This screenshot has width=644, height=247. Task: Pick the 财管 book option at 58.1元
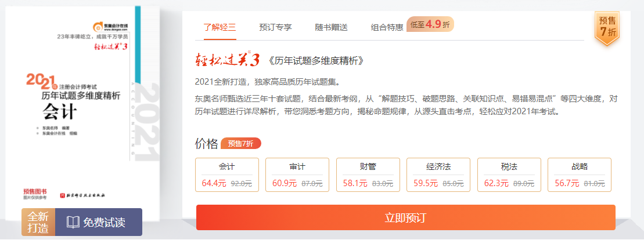[x=368, y=175]
